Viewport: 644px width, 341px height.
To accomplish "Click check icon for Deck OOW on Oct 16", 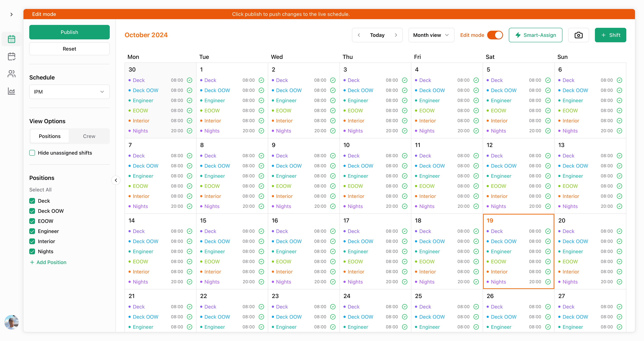I will coord(333,241).
